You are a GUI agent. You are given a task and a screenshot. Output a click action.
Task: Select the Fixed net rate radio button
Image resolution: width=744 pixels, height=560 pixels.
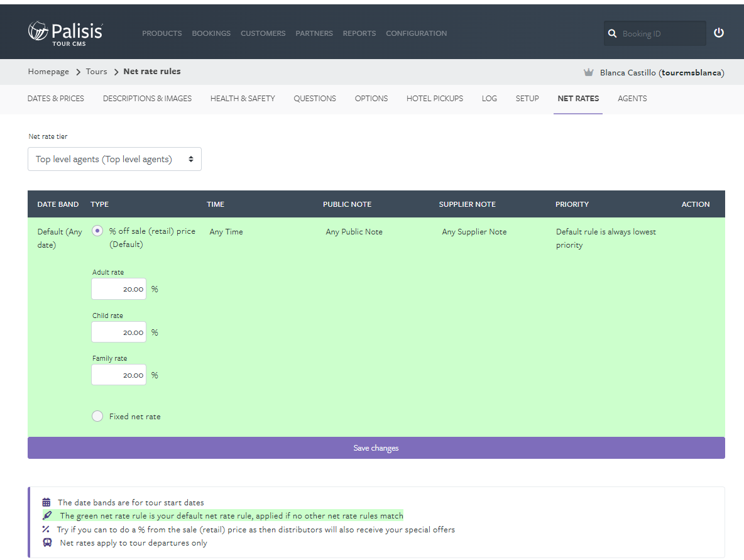(x=97, y=416)
